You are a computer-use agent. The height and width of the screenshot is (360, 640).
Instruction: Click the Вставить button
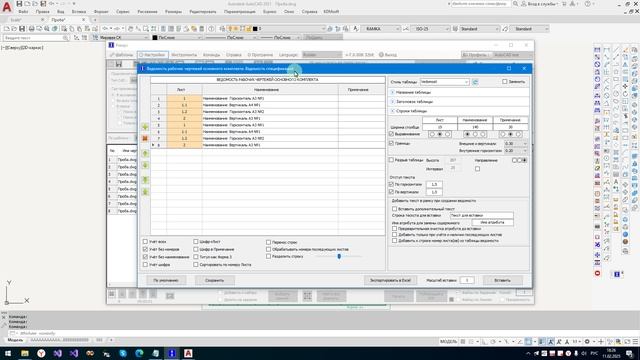click(502, 280)
